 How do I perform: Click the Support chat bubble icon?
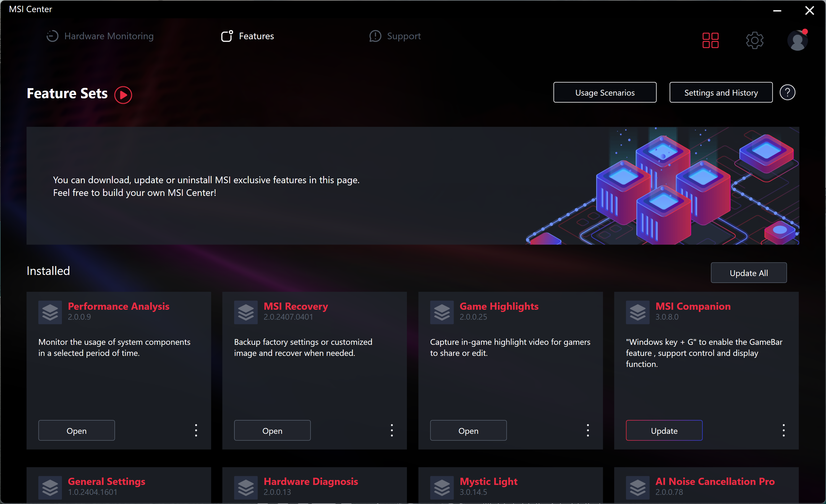coord(375,36)
